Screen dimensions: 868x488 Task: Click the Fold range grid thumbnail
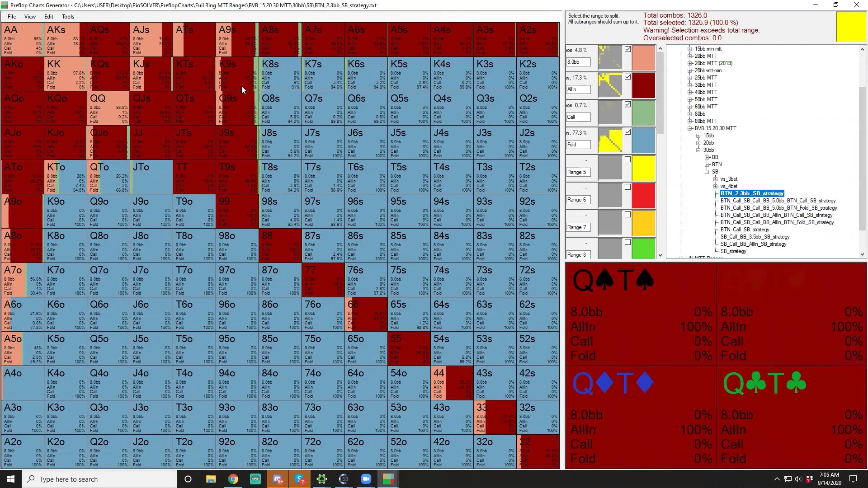tap(610, 141)
